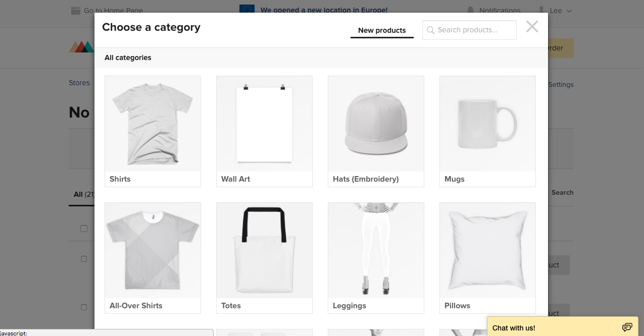Open the Europe location announcement

click(x=324, y=10)
